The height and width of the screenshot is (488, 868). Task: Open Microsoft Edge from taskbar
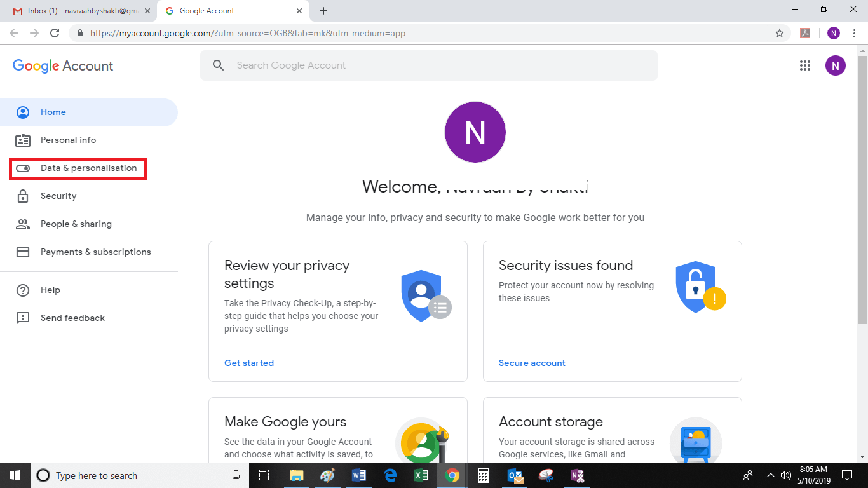390,475
